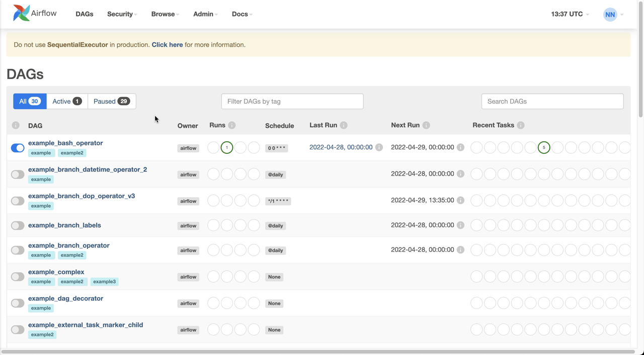Open the NN user account menu
The width and height of the screenshot is (644, 355).
(613, 14)
